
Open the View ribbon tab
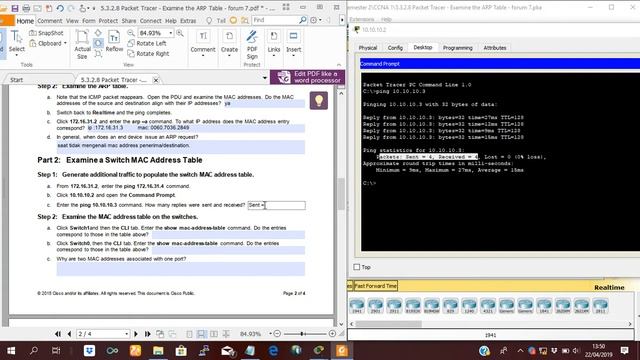72,21
